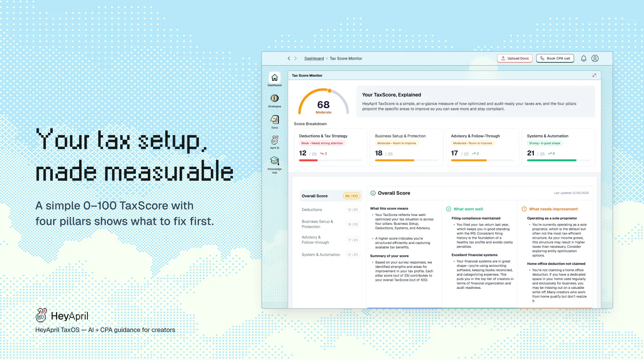
Task: Open the Advisory & Follow-Through card
Action: (x=482, y=147)
